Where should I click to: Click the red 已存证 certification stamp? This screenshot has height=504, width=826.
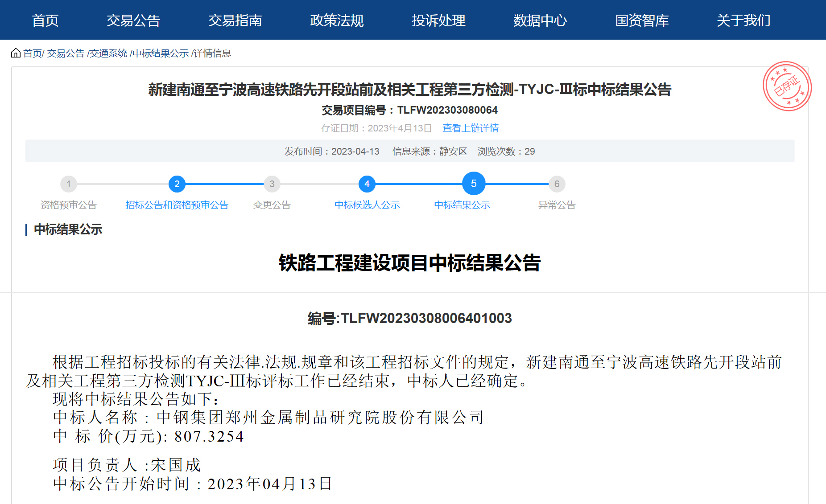(x=787, y=86)
